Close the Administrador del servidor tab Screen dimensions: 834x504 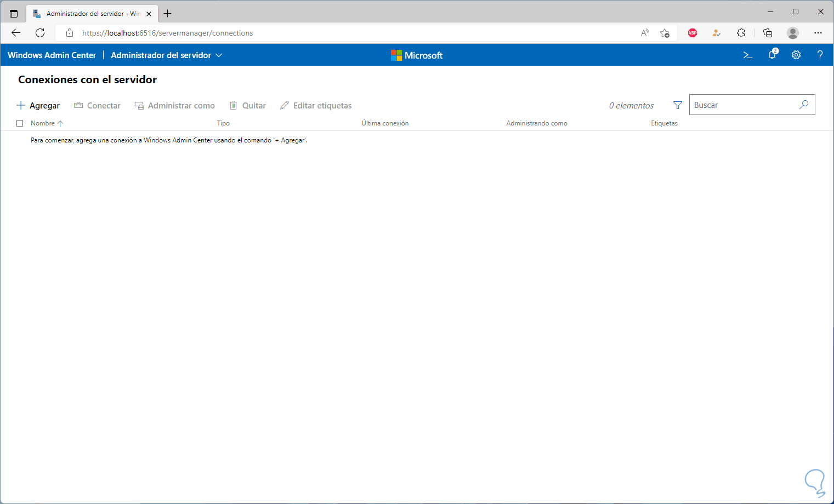tap(149, 14)
